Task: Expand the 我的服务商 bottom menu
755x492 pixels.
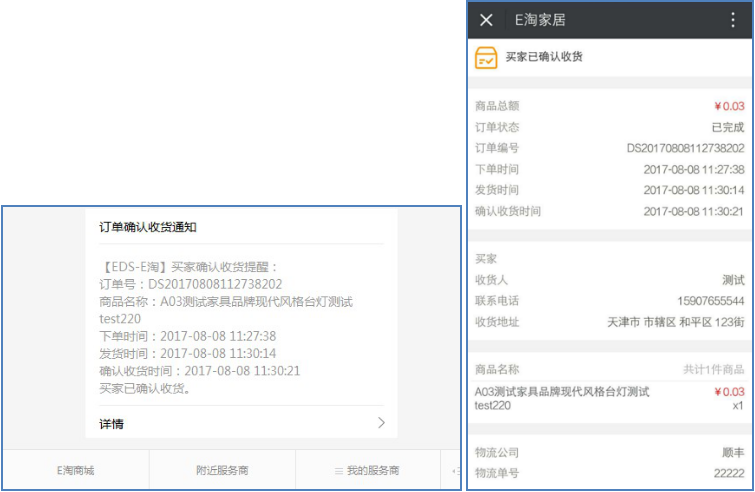Action: click(x=367, y=470)
